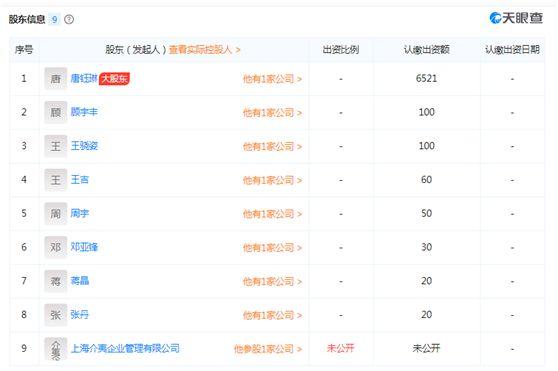Image resolution: width=558 pixels, height=371 pixels.
Task: Click the company avatar icon in row 9
Action: point(56,349)
